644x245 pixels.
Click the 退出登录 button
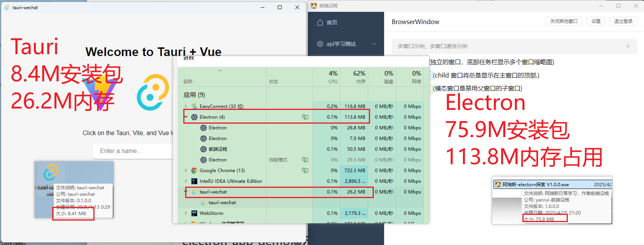coord(623,21)
